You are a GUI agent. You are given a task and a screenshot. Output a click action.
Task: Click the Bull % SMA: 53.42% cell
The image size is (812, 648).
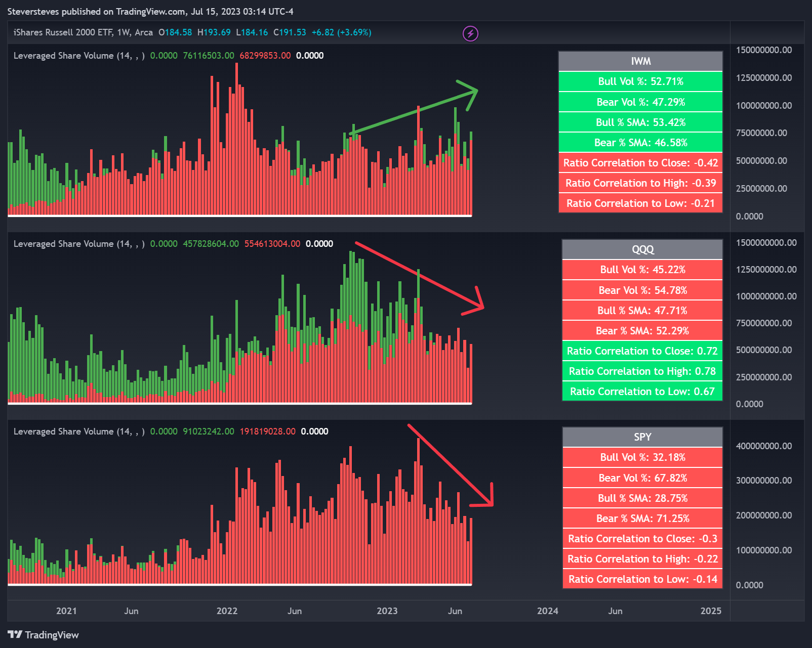pyautogui.click(x=641, y=122)
